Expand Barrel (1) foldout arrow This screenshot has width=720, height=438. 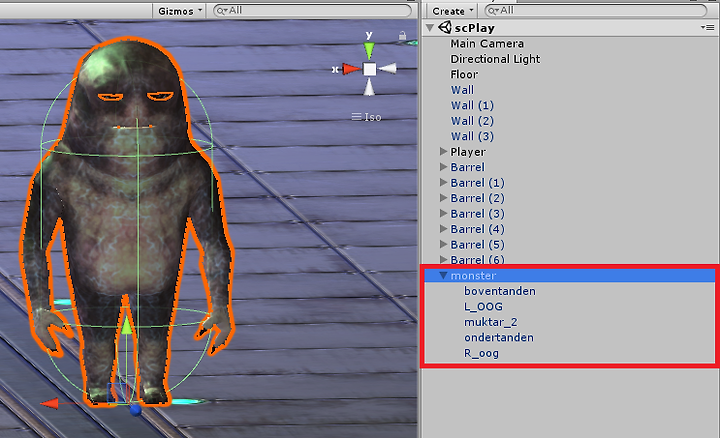(443, 182)
